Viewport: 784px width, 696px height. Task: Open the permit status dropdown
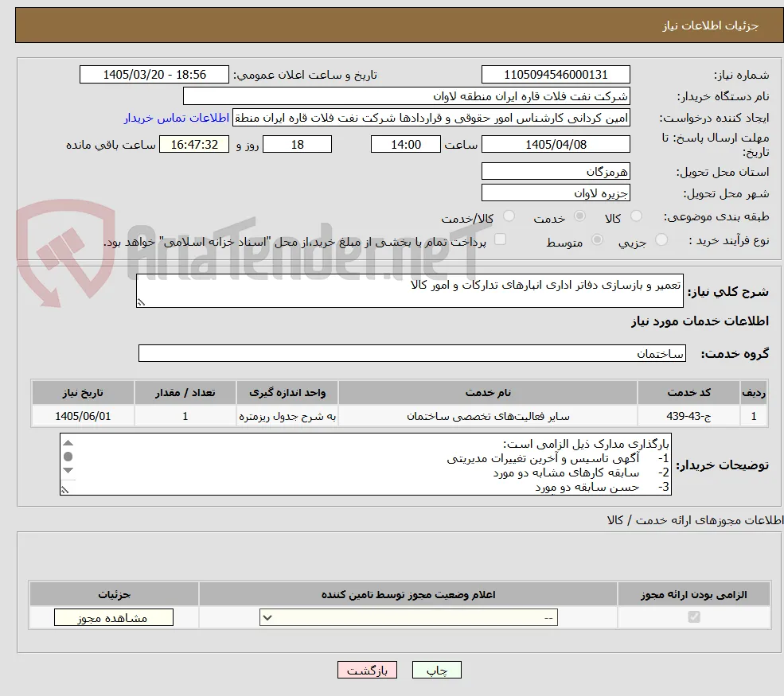tap(408, 617)
